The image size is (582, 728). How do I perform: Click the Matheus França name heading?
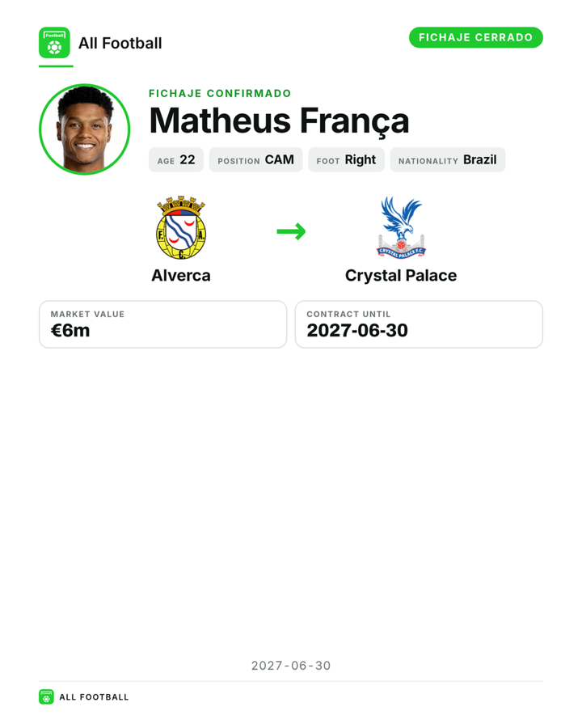(279, 121)
